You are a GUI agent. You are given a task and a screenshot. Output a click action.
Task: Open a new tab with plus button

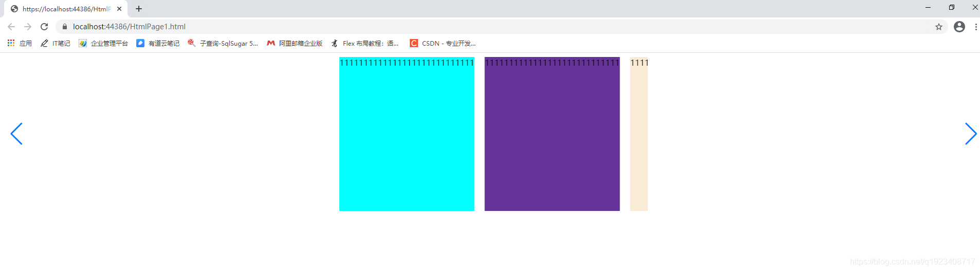pos(139,9)
